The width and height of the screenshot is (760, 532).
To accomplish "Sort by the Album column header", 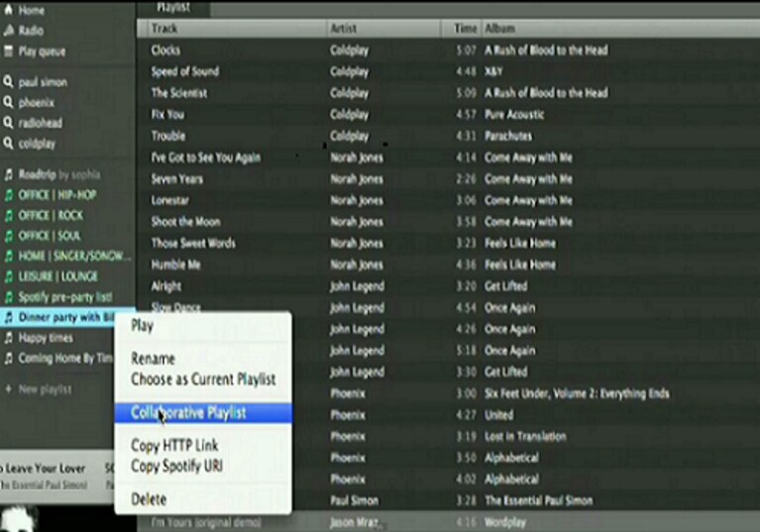I will coord(620,29).
